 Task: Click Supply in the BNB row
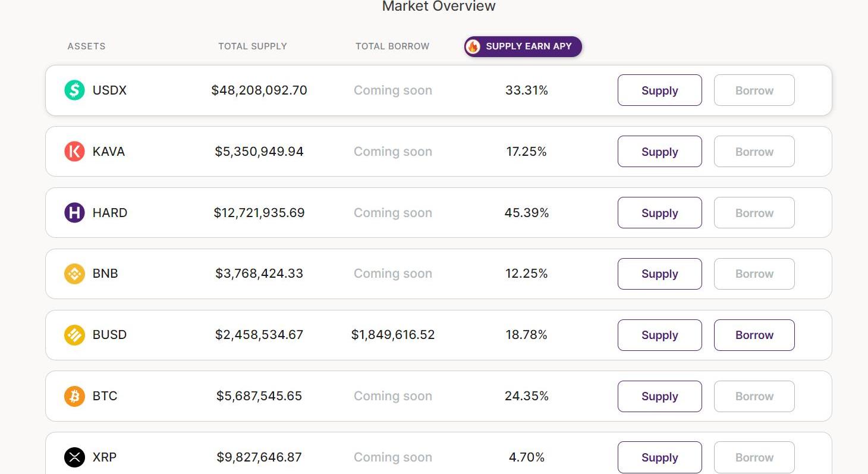tap(659, 274)
